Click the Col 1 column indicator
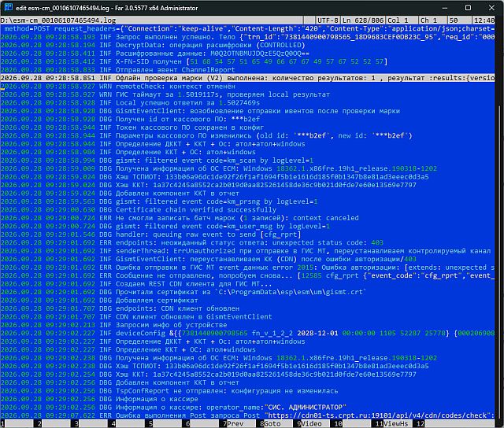 (398, 20)
